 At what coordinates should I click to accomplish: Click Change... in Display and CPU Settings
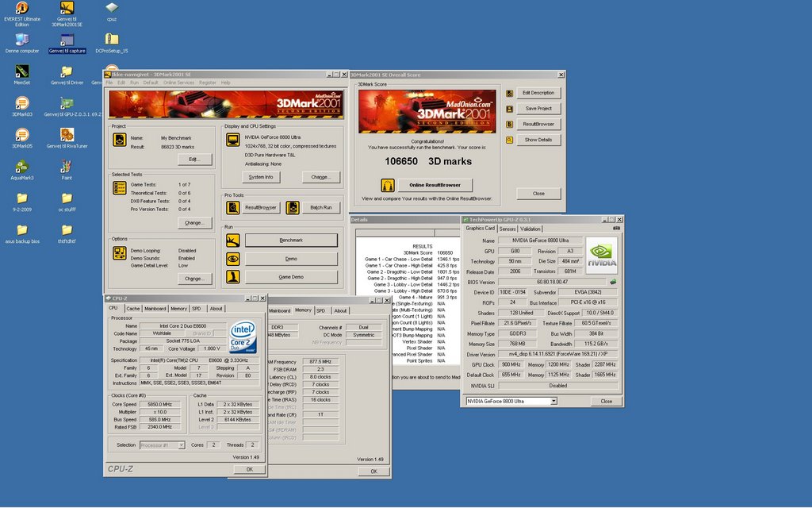321,177
